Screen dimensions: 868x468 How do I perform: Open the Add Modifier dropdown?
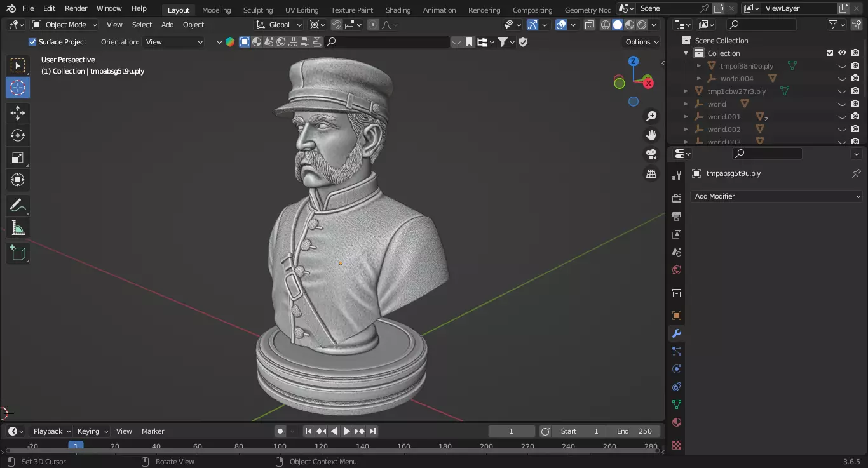(776, 196)
